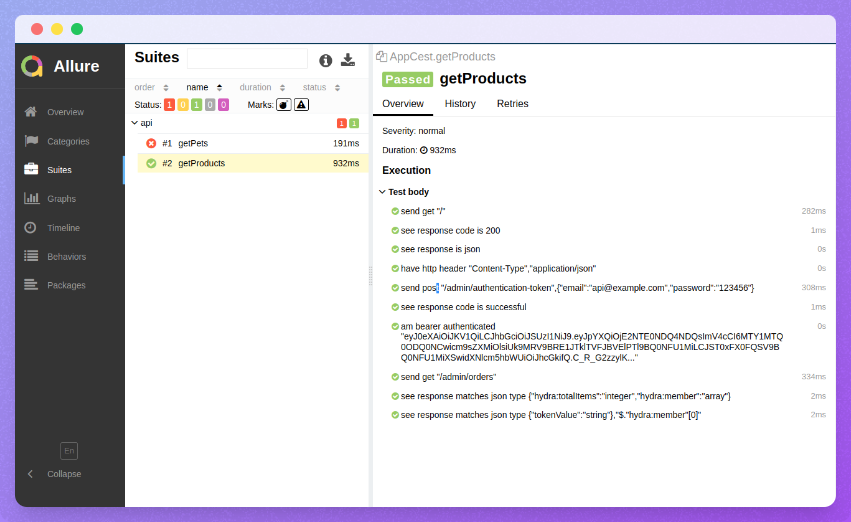Open the Retries tab
851x522 pixels.
click(512, 104)
